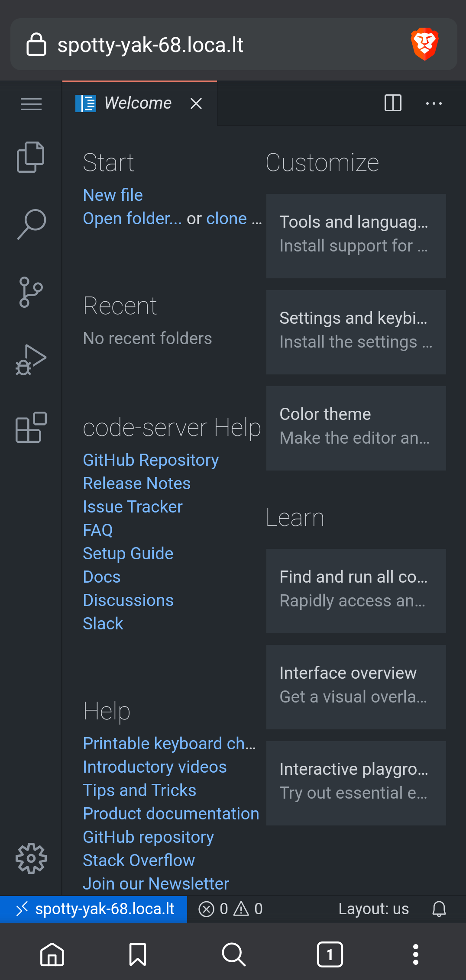This screenshot has width=466, height=980.
Task: Show errors and warnings in status bar
Action: pos(230,909)
